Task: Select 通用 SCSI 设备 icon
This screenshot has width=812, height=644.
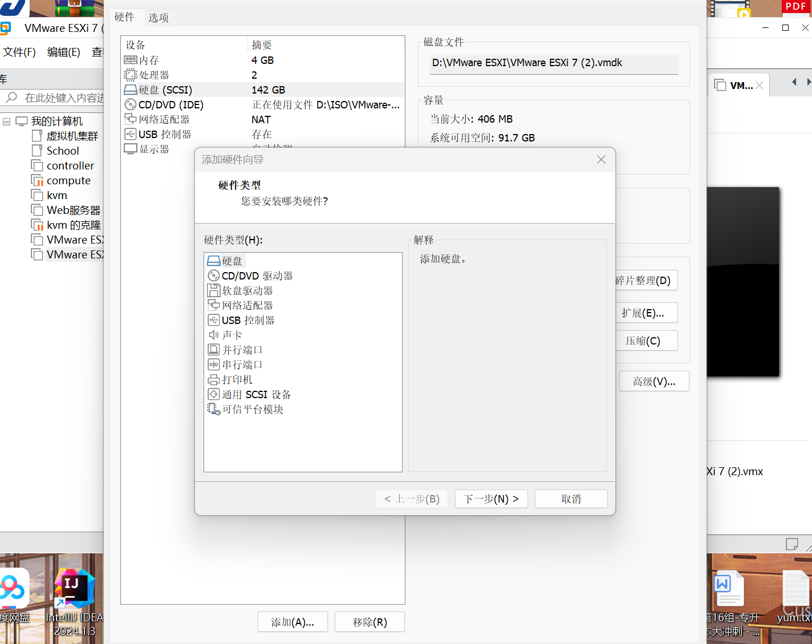Action: click(x=214, y=394)
